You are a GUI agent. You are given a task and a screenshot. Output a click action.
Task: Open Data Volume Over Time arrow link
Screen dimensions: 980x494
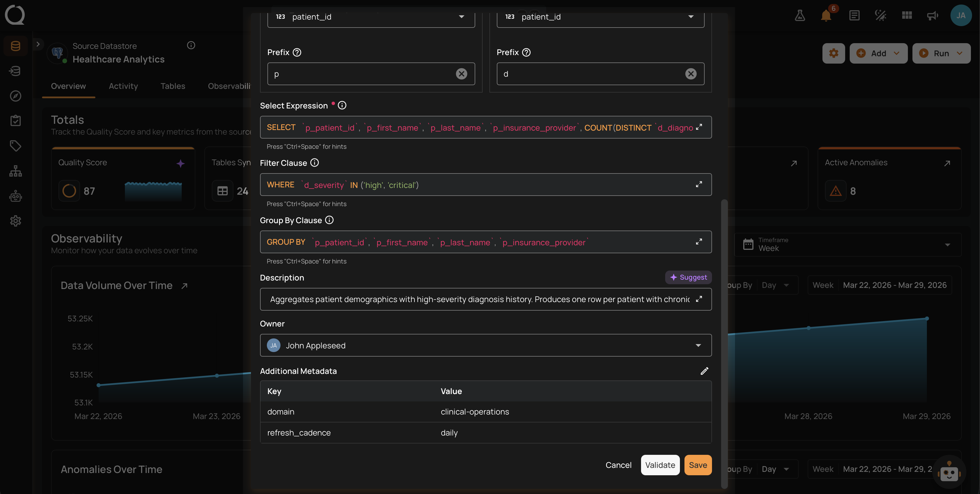tap(185, 286)
